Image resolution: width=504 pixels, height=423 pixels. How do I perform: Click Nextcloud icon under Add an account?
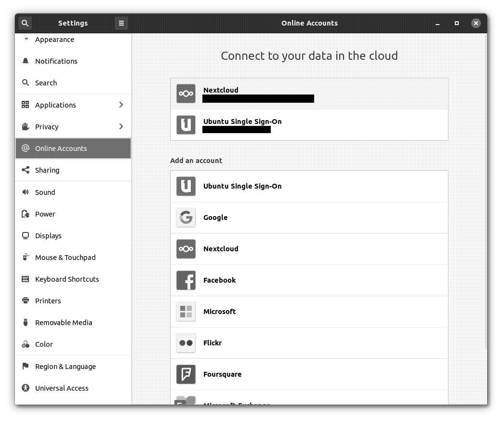point(186,249)
